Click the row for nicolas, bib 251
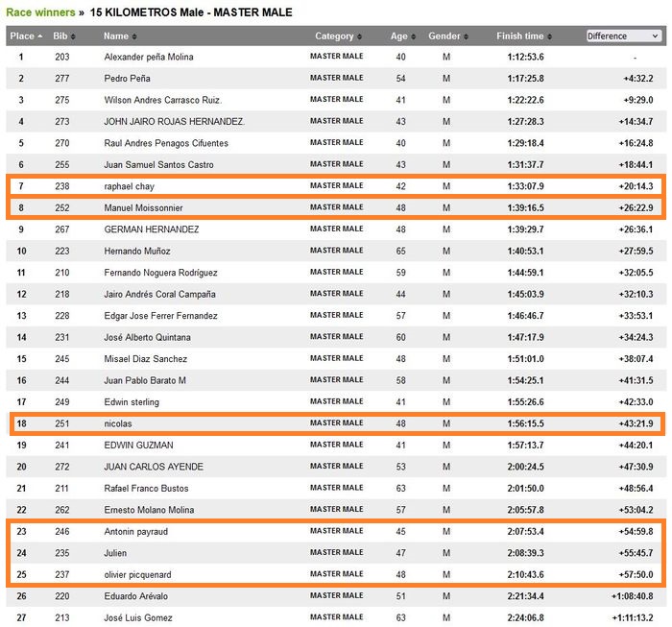 coord(118,423)
